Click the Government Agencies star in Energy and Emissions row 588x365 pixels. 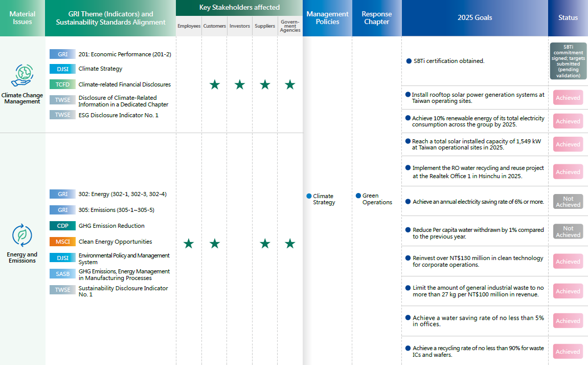click(290, 244)
